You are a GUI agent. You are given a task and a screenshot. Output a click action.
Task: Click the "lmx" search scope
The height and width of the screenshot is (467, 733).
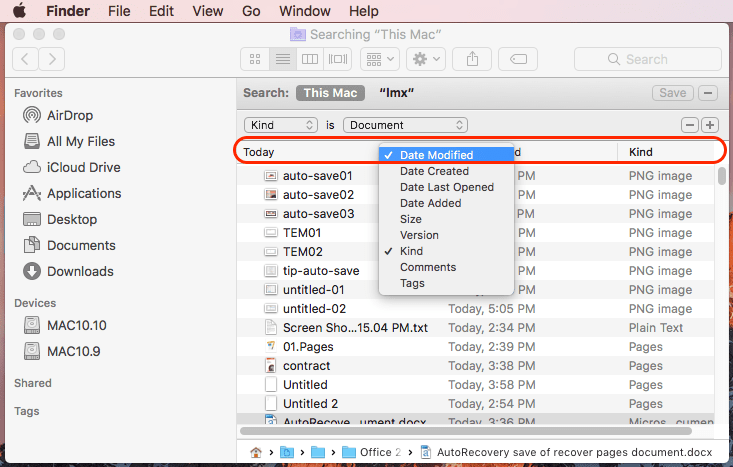coord(396,93)
